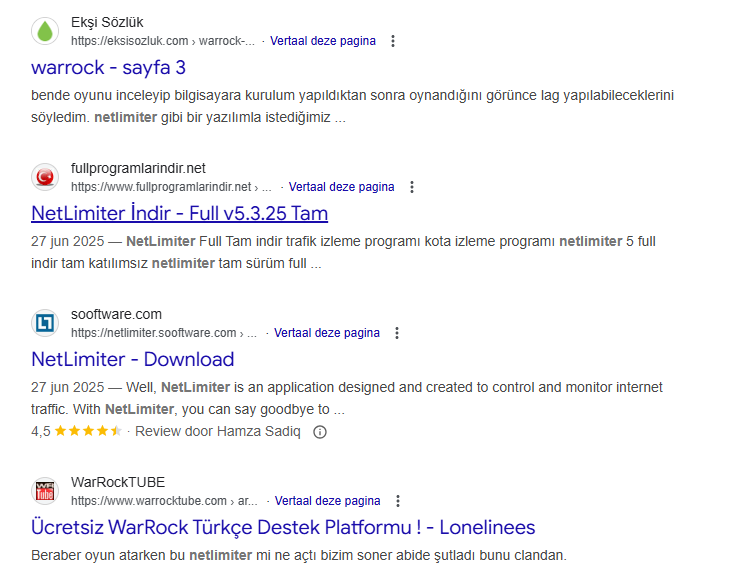Click the fullprogramlarindir.net Turkish flag favicon

point(45,177)
